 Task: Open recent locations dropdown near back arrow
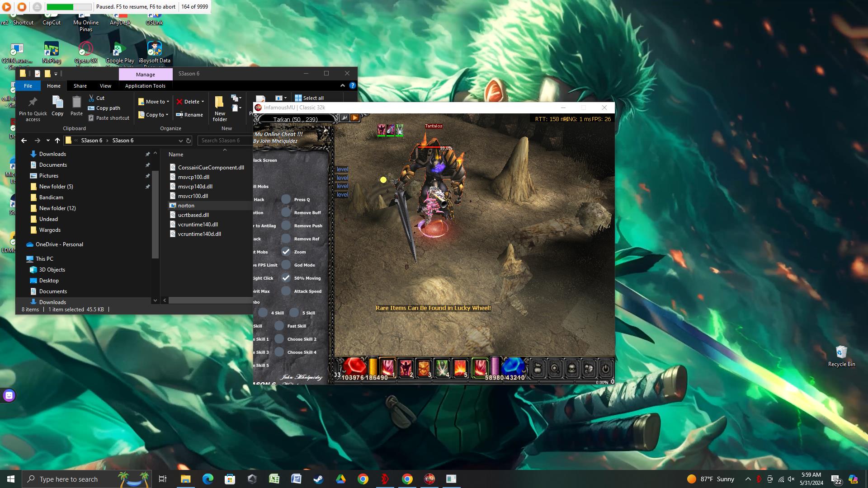coord(48,141)
